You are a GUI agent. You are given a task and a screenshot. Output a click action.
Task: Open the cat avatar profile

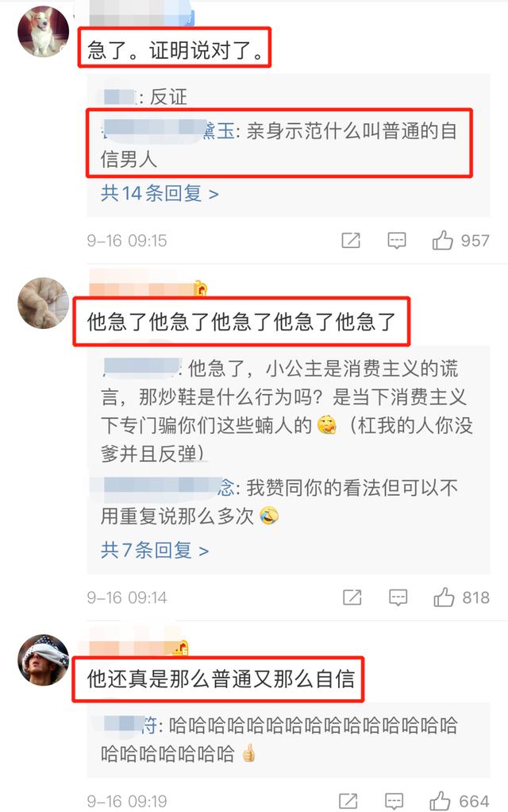pos(44,303)
